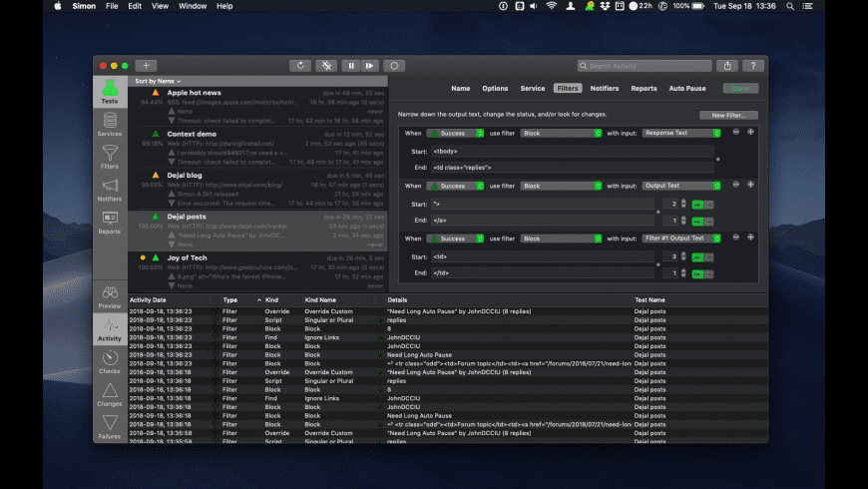This screenshot has height=489, width=868.
Task: Click stepper for second filter Start count 2
Action: pos(683,205)
